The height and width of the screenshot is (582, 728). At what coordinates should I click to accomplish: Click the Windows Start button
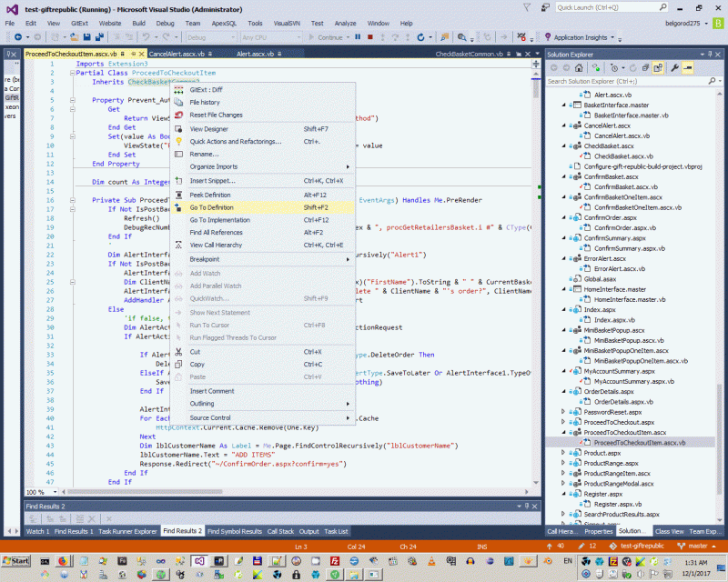(x=15, y=560)
